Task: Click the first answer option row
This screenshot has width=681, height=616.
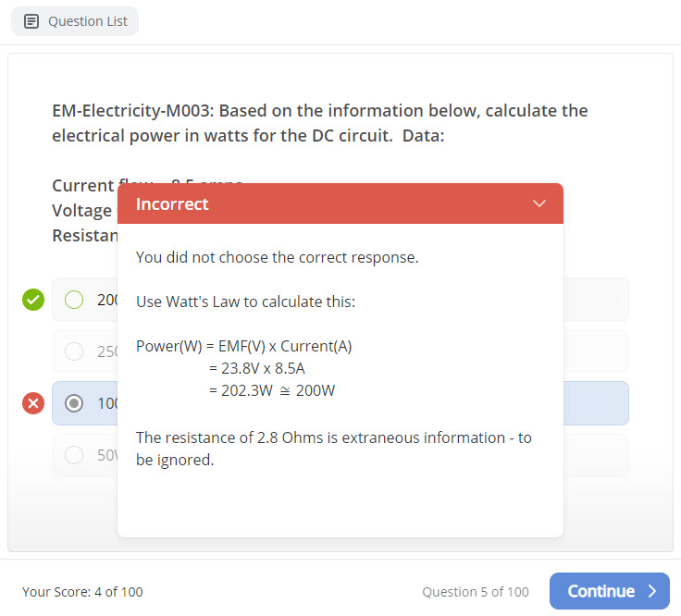Action: [x=340, y=300]
